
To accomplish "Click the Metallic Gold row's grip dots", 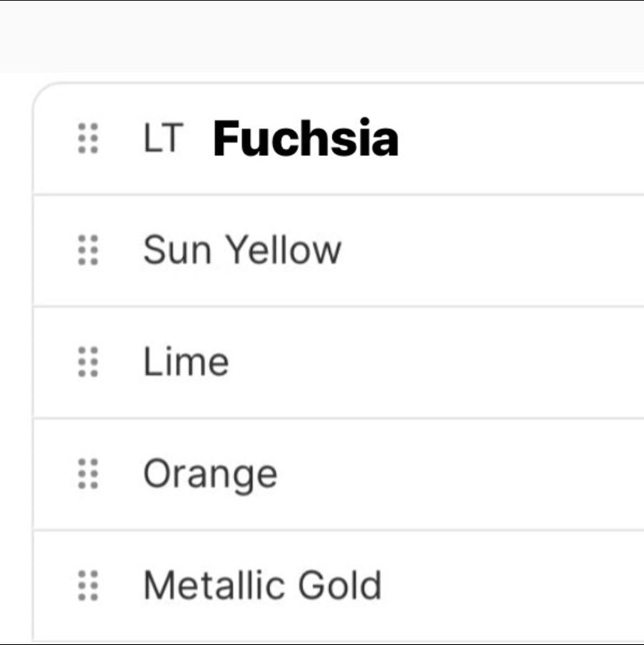I will [89, 585].
